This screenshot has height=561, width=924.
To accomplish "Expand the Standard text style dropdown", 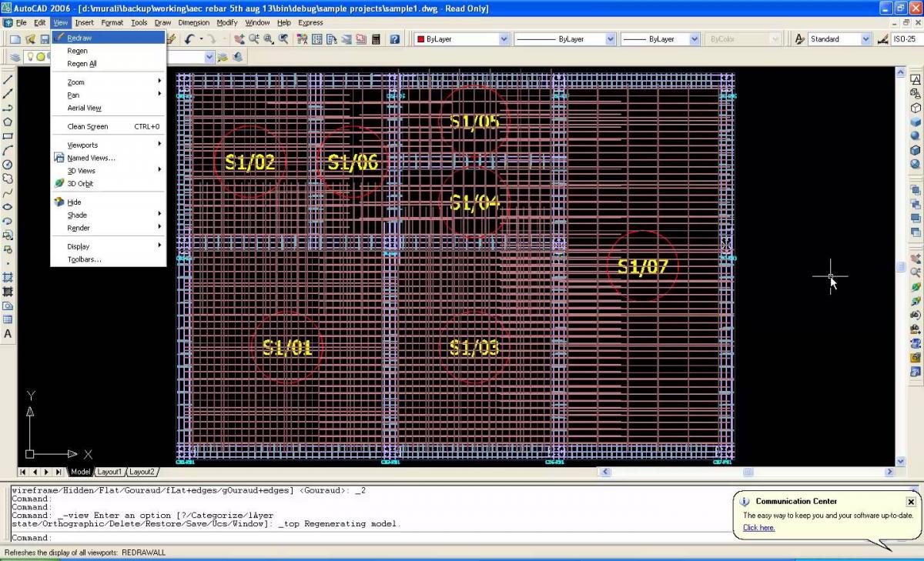I will point(865,39).
